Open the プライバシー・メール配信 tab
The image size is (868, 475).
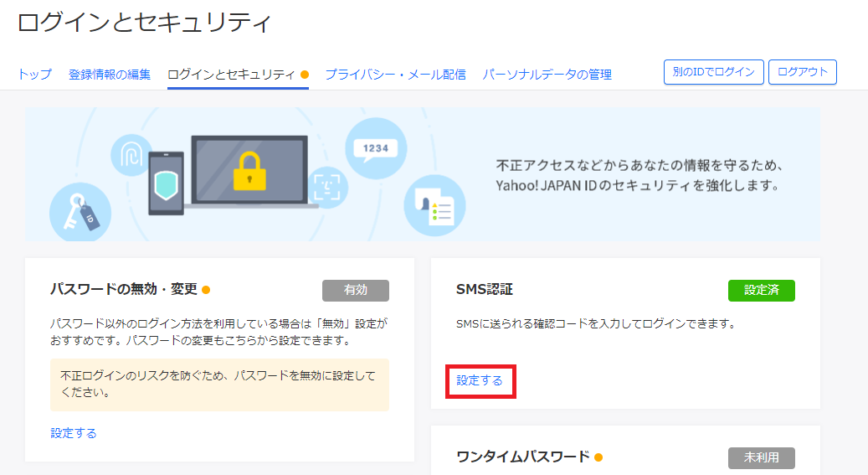coord(395,75)
